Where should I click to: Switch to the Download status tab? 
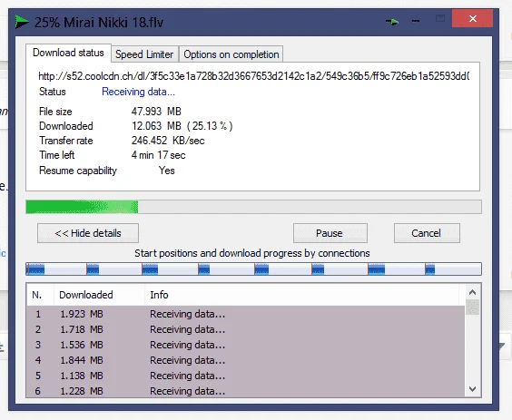[x=69, y=53]
